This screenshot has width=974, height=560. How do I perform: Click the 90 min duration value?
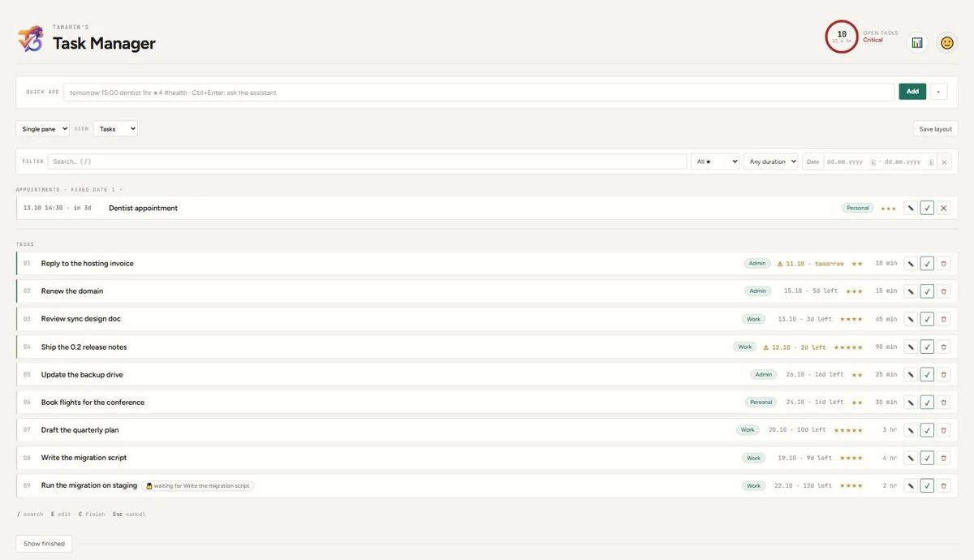click(886, 347)
